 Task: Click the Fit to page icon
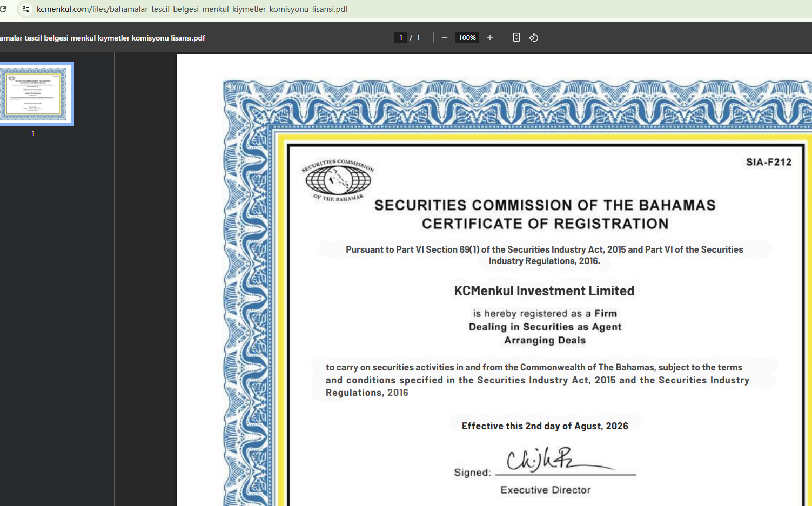516,38
